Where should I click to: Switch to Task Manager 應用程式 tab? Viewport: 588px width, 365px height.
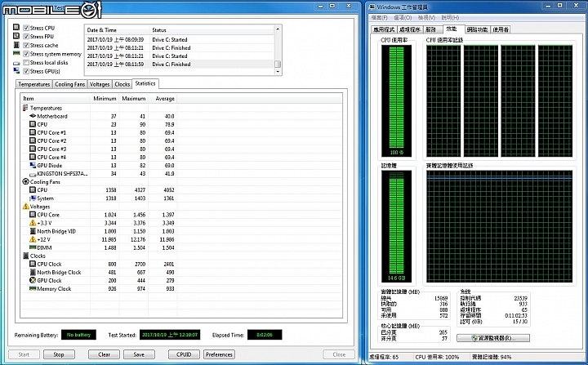tap(384, 29)
